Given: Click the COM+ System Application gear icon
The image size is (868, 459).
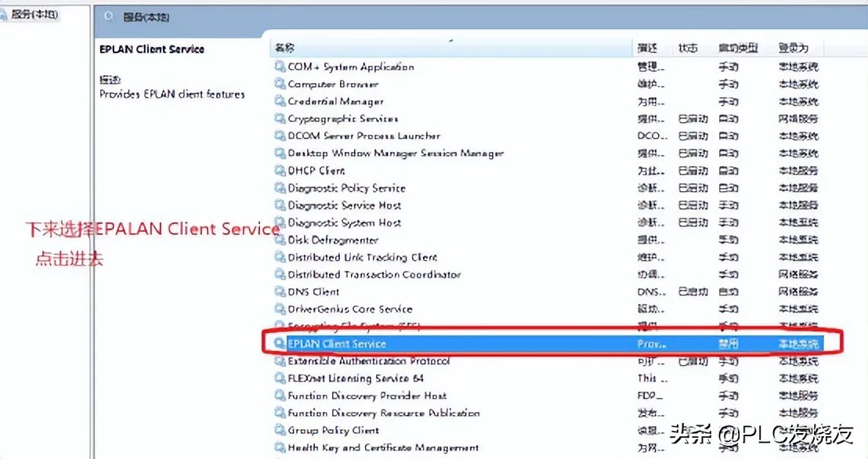Looking at the screenshot, I should (x=280, y=67).
